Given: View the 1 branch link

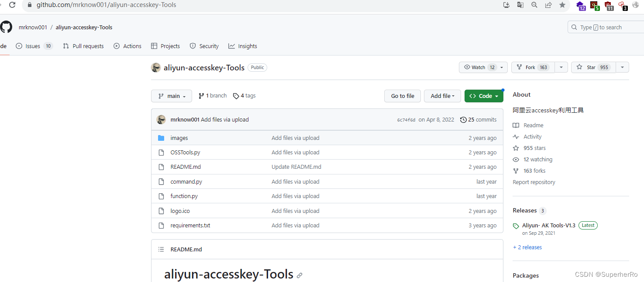Looking at the screenshot, I should tap(213, 96).
